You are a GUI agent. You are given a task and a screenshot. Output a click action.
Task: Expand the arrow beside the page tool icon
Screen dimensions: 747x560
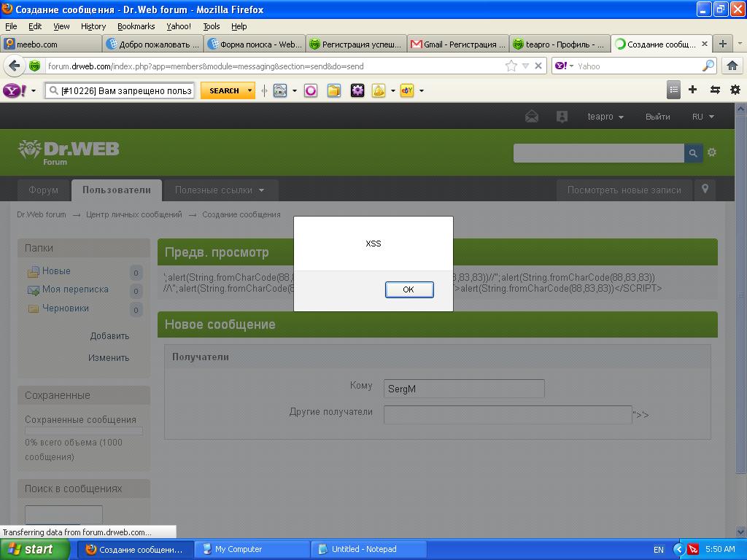click(x=295, y=90)
